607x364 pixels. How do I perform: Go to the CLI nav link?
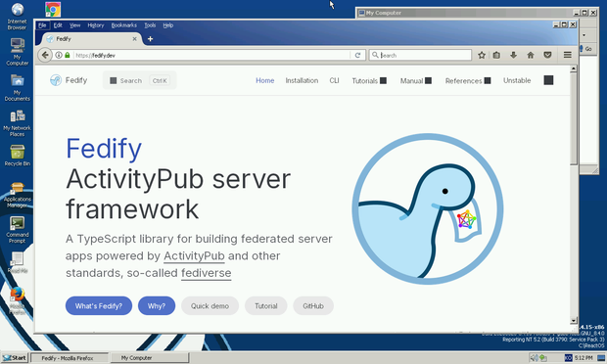[x=334, y=80]
